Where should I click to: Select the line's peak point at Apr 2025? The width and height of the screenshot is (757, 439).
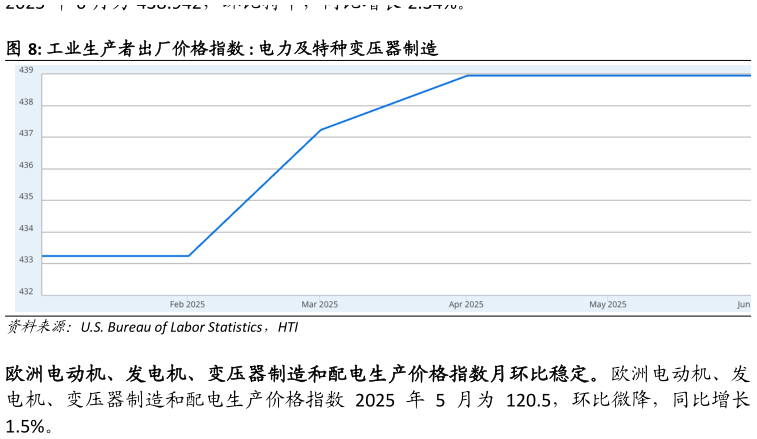pyautogui.click(x=467, y=75)
